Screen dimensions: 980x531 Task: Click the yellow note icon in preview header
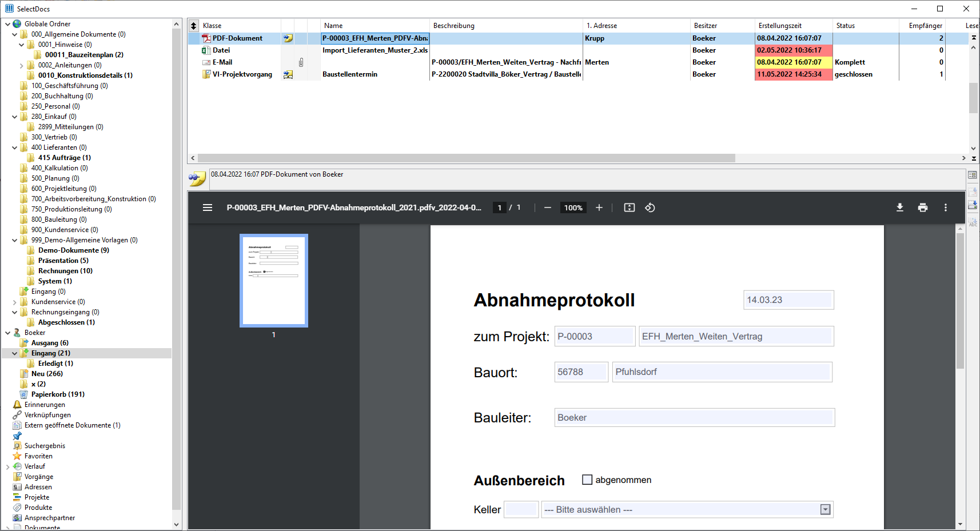(197, 179)
